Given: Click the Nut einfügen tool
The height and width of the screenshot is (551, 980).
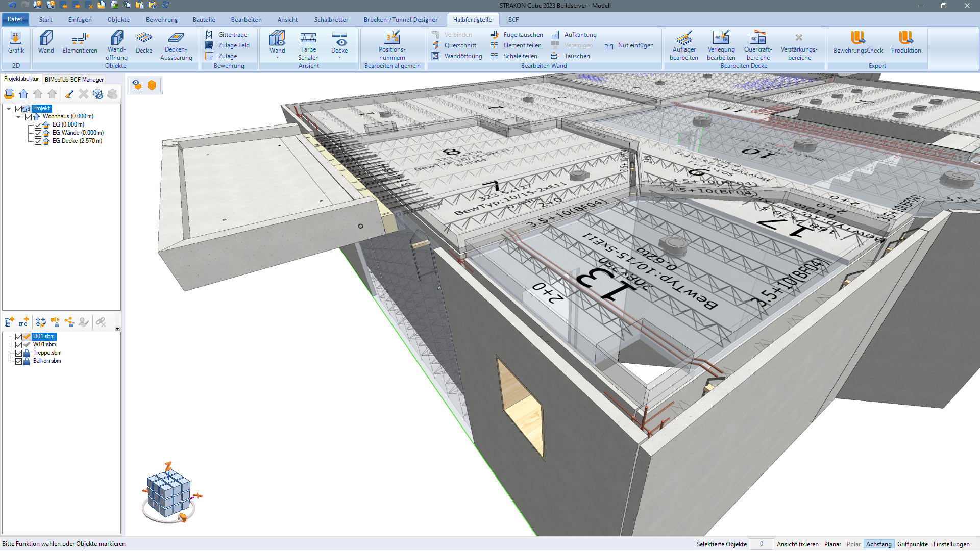Looking at the screenshot, I should click(x=629, y=45).
